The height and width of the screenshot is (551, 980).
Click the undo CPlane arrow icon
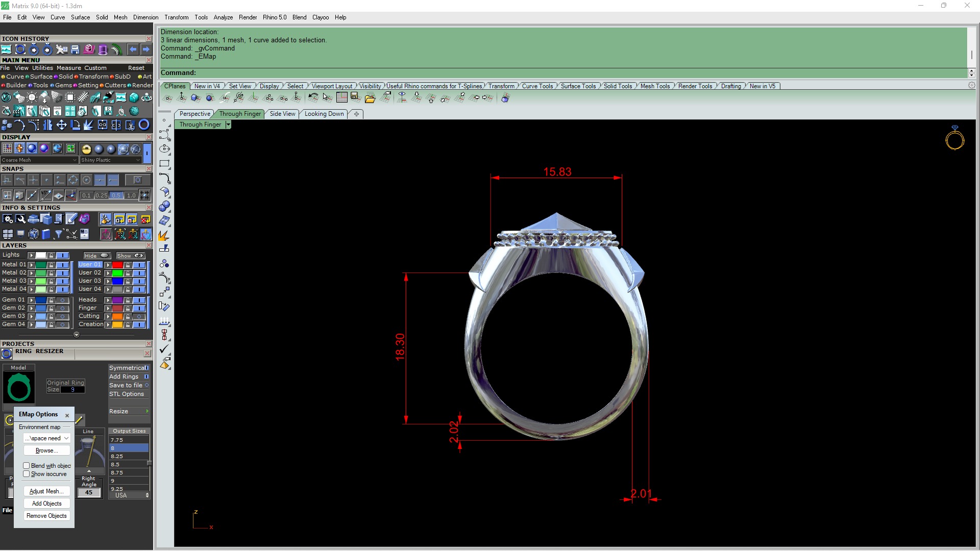pyautogui.click(x=313, y=98)
